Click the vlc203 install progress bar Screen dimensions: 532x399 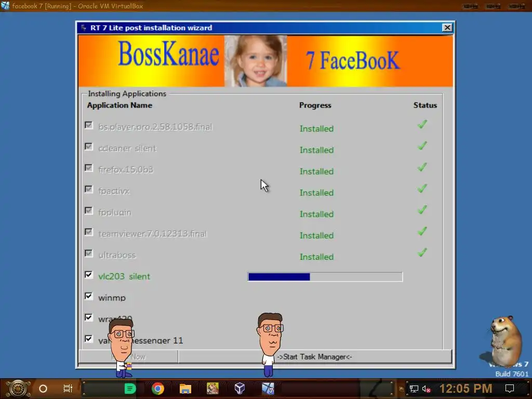[x=325, y=277]
